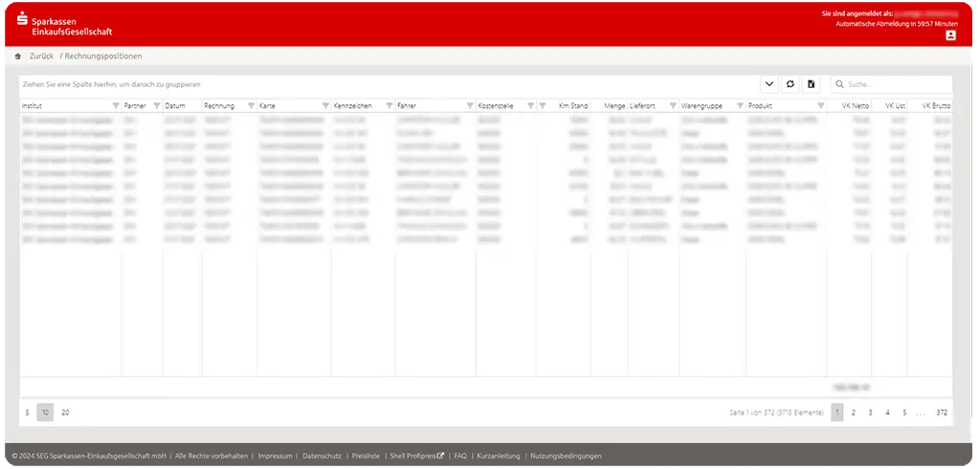This screenshot has width=980, height=469.
Task: Open filter for Institut column
Action: tap(116, 105)
